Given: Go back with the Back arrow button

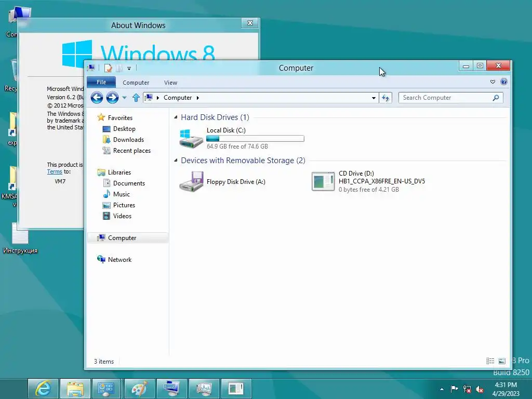Looking at the screenshot, I should coord(97,98).
